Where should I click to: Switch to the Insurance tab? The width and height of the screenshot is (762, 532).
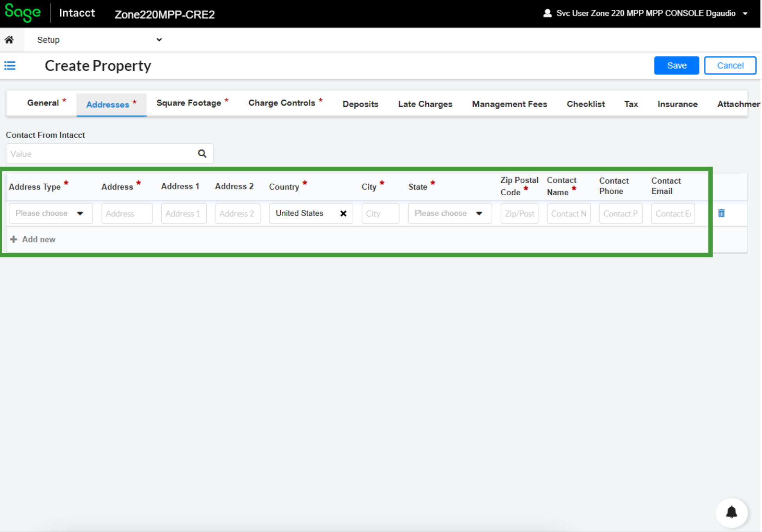678,104
